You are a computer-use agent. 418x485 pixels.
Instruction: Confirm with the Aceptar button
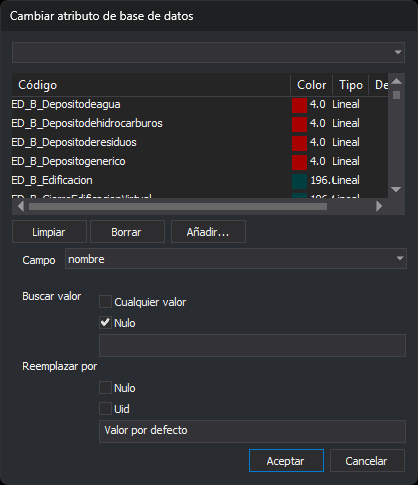tap(286, 461)
